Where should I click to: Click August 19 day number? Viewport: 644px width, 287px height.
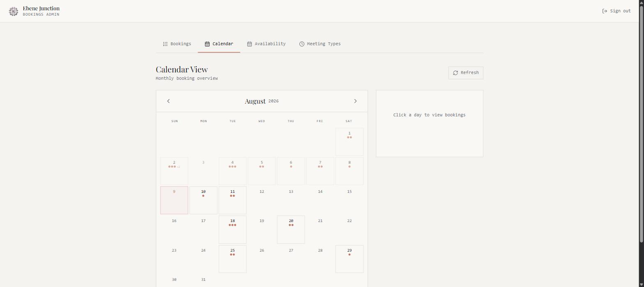(262, 221)
